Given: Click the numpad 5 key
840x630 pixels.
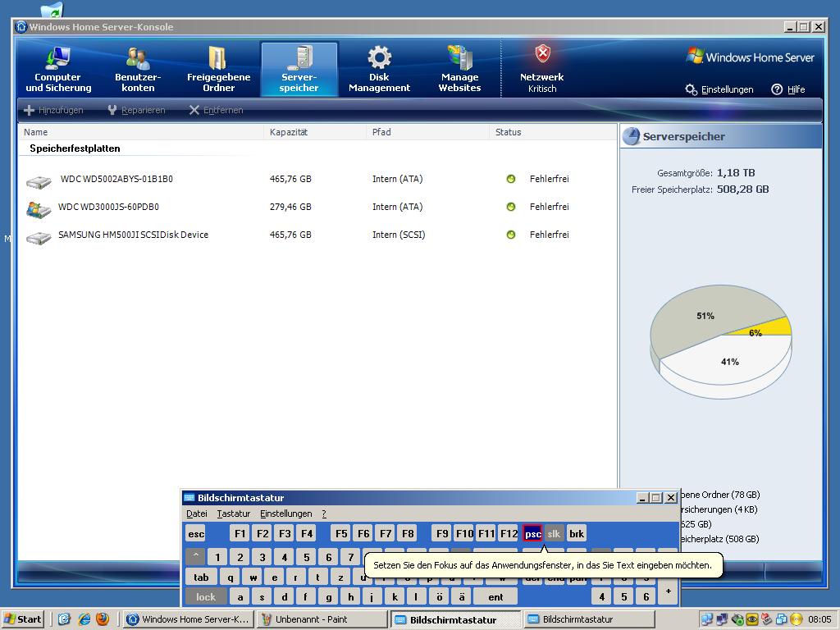Looking at the screenshot, I should tap(623, 596).
